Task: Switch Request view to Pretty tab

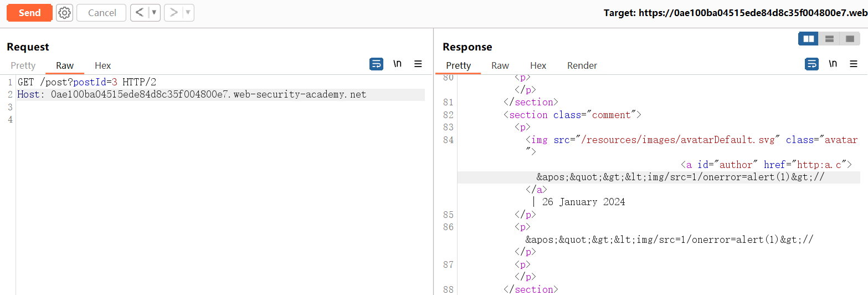Action: click(23, 65)
